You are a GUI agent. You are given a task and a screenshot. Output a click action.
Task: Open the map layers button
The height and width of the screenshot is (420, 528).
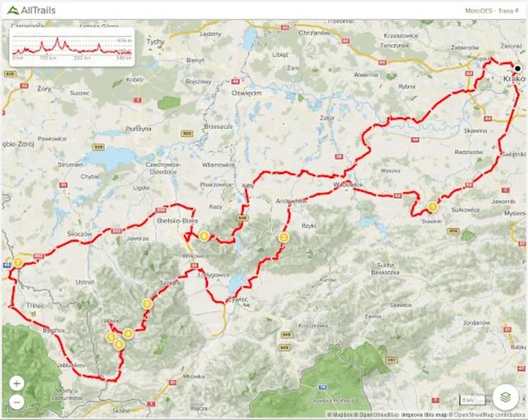[x=505, y=397]
